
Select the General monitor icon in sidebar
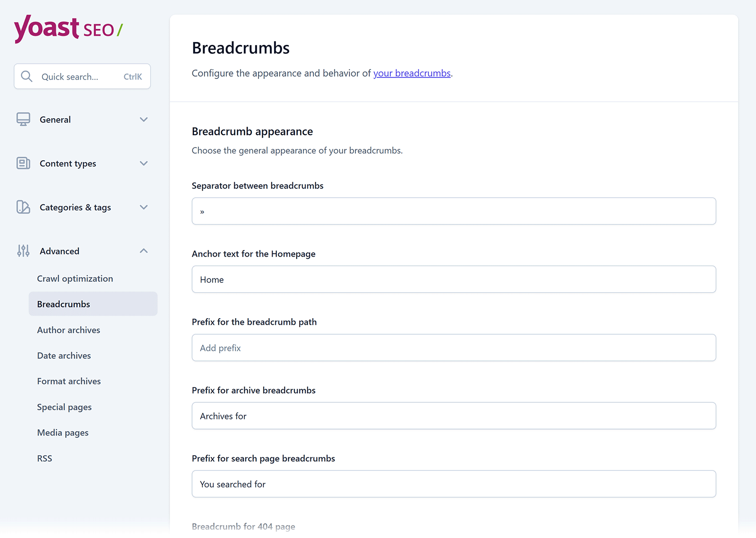[23, 119]
